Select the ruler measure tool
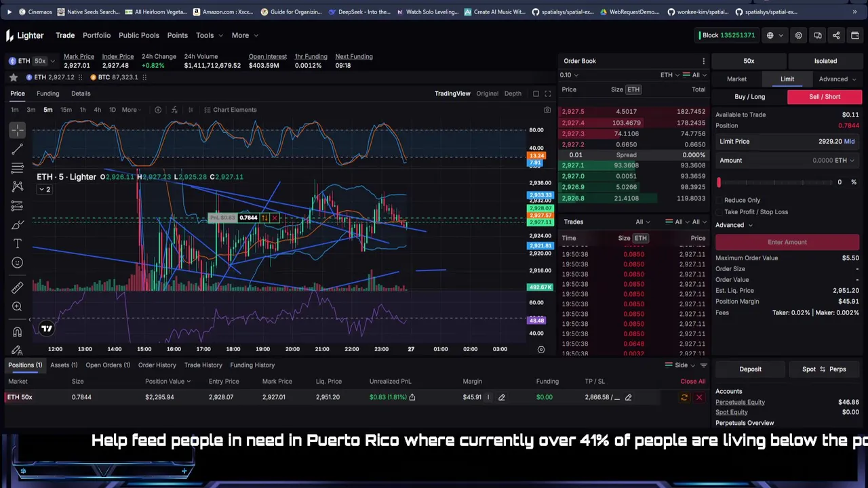This screenshot has height=488, width=868. (x=17, y=287)
